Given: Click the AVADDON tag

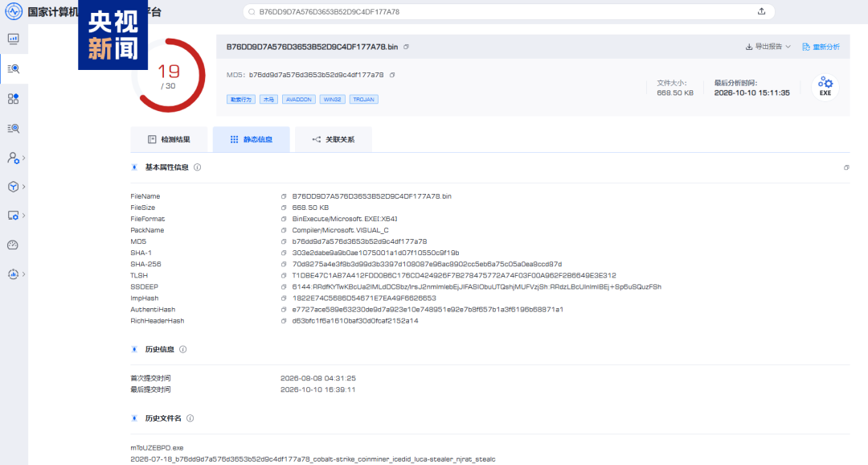Looking at the screenshot, I should 299,99.
